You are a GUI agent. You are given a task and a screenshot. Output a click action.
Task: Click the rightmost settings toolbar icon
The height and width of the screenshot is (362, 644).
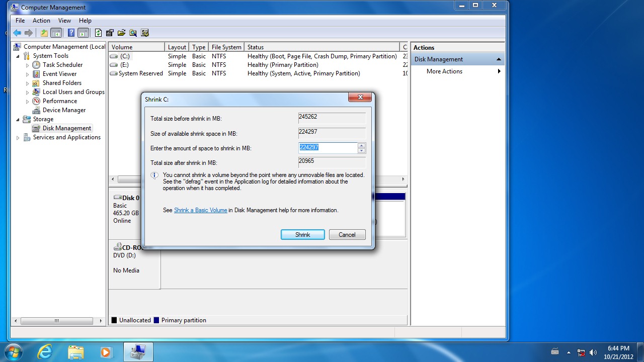(x=145, y=33)
